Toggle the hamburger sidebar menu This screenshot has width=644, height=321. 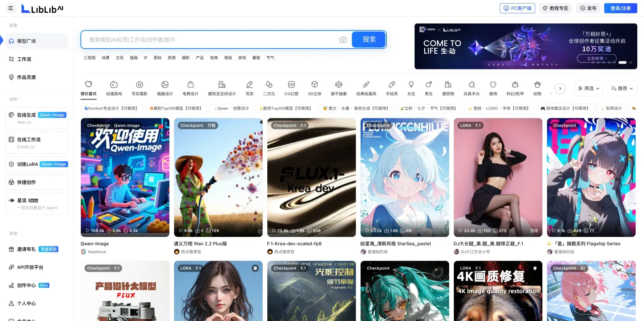point(11,8)
